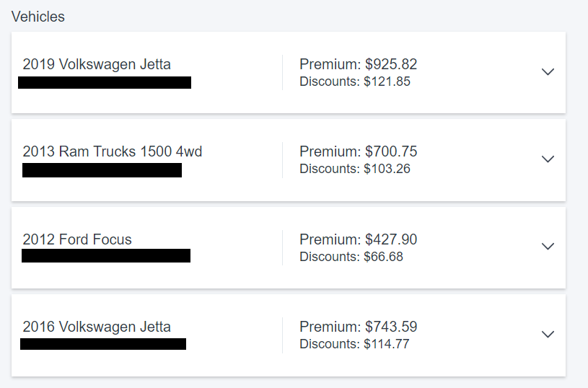Viewport: 588px width, 388px height.
Task: Select the 2016 Volkswagen Jetta title
Action: click(x=97, y=327)
